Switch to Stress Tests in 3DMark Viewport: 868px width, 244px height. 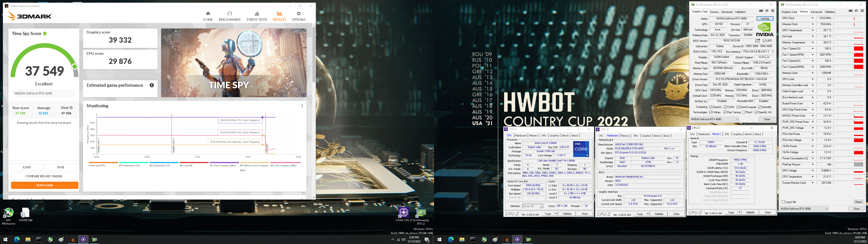point(257,16)
